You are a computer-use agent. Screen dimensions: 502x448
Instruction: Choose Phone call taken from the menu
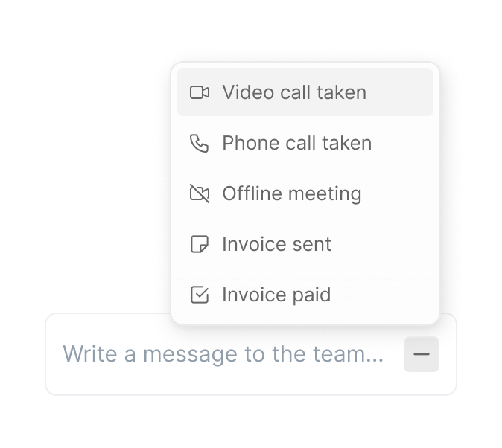305,143
